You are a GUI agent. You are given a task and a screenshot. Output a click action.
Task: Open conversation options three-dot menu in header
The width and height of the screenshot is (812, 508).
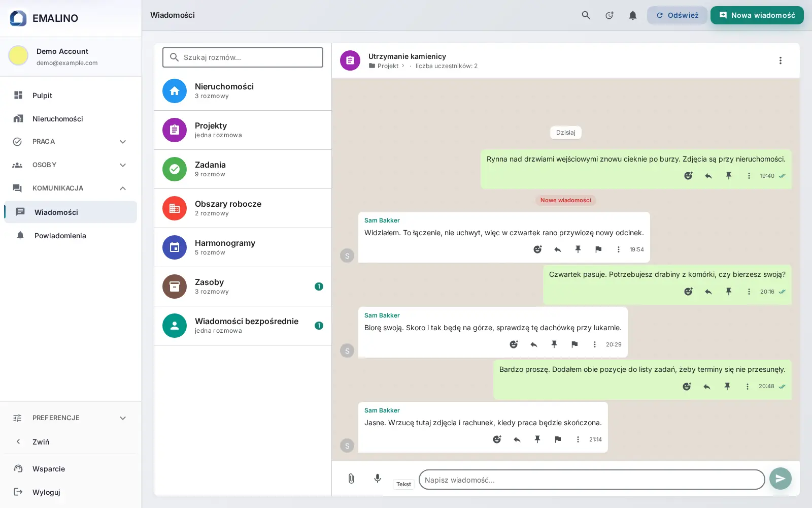click(781, 60)
